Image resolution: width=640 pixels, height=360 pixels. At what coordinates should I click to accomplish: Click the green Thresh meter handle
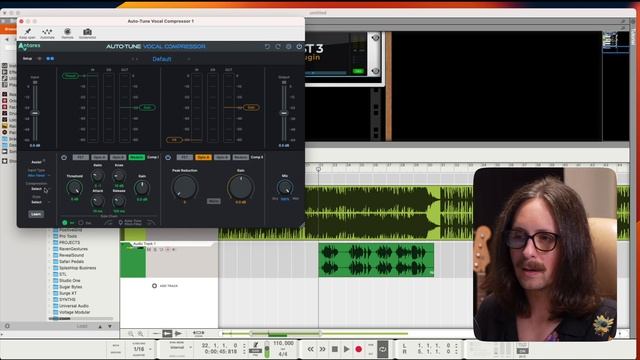click(70, 76)
